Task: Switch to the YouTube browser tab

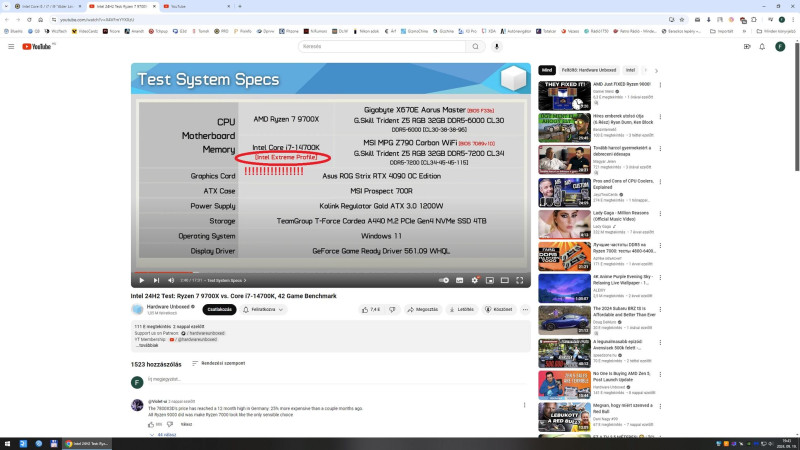Action: coord(196,6)
